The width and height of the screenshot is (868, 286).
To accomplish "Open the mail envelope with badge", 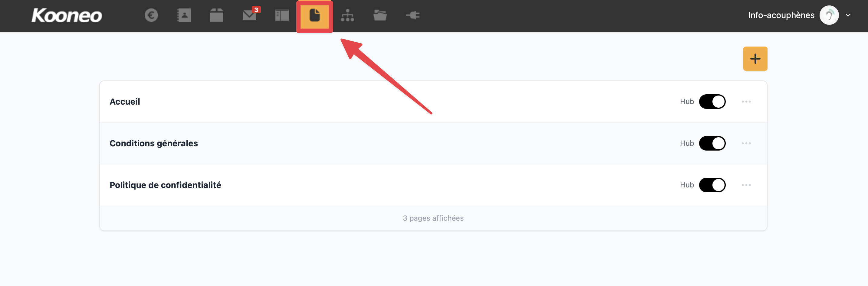I will pyautogui.click(x=251, y=15).
